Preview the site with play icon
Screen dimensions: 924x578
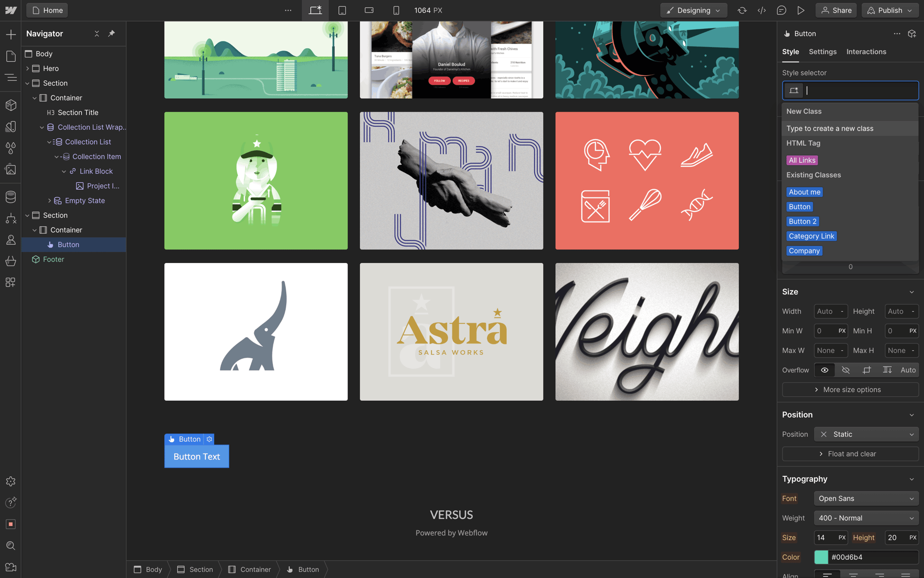801,10
